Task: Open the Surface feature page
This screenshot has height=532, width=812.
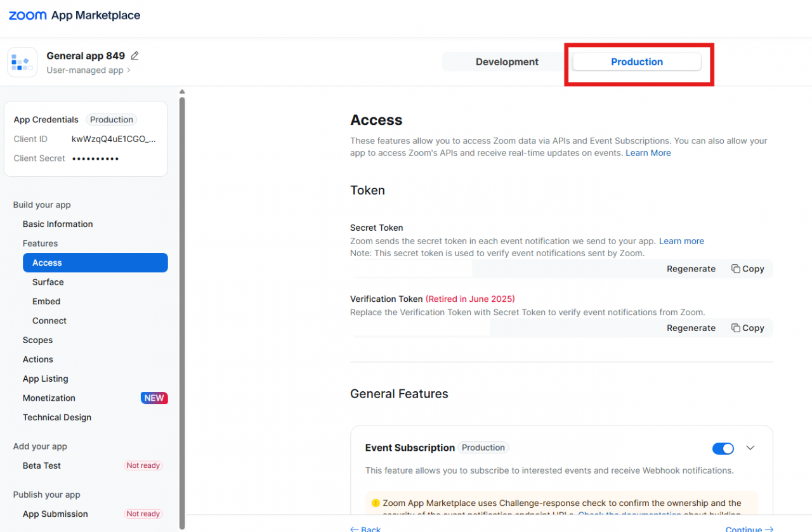Action: click(x=48, y=282)
